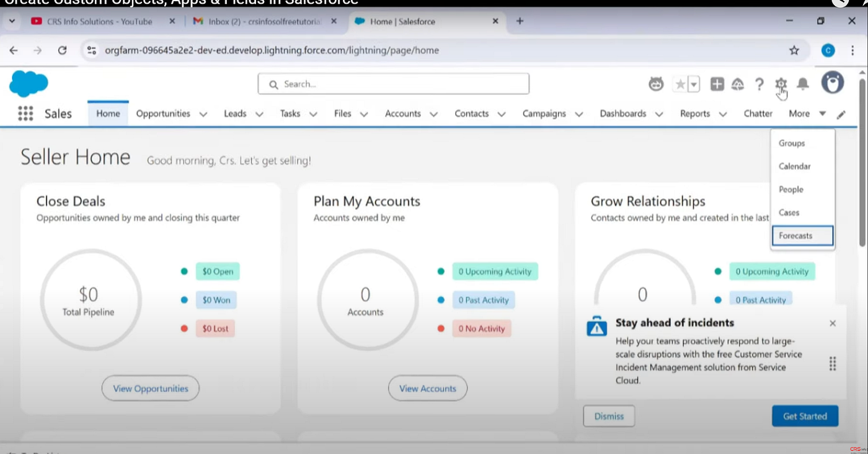The height and width of the screenshot is (454, 868).
Task: Open the Chrome three-dot menu
Action: coord(853,50)
